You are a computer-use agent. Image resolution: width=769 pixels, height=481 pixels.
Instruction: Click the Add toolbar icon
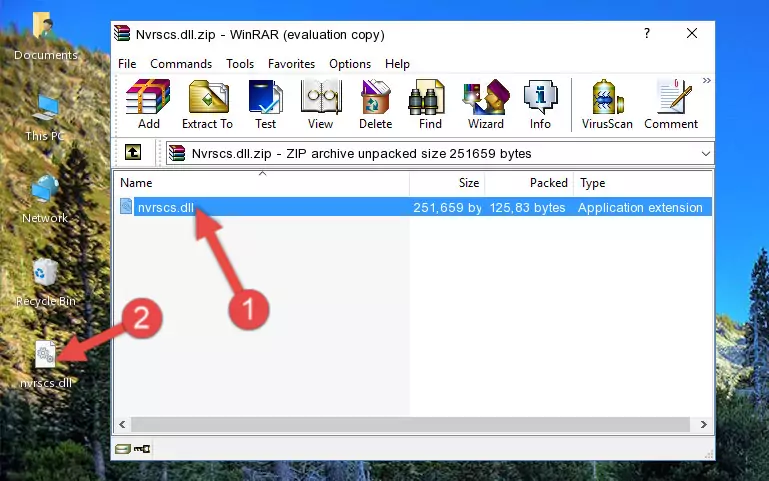[148, 104]
